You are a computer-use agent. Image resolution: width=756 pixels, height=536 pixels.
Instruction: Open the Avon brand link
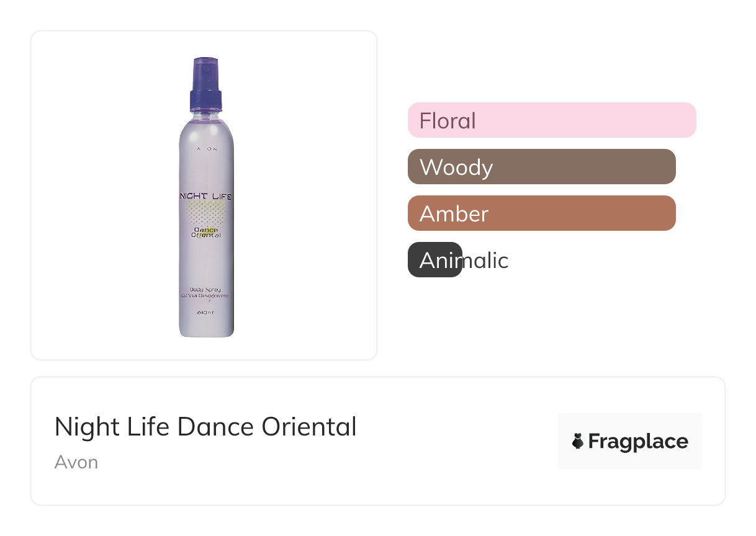tap(76, 462)
